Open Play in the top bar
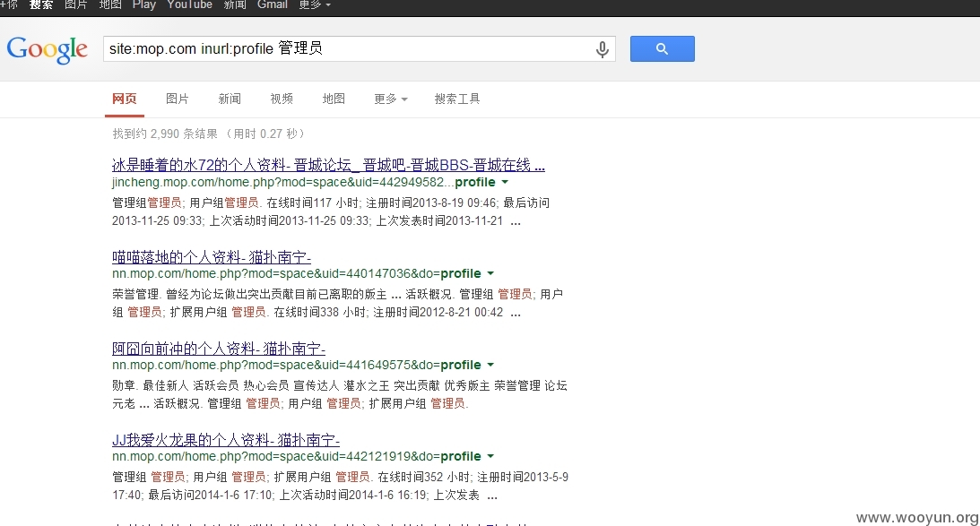 pos(143,5)
